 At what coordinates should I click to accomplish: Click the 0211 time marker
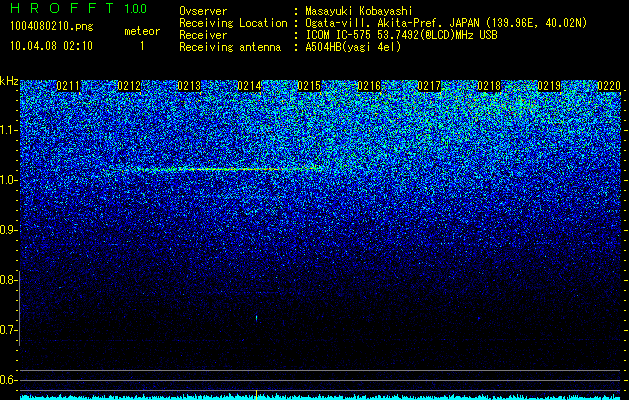coord(68,86)
